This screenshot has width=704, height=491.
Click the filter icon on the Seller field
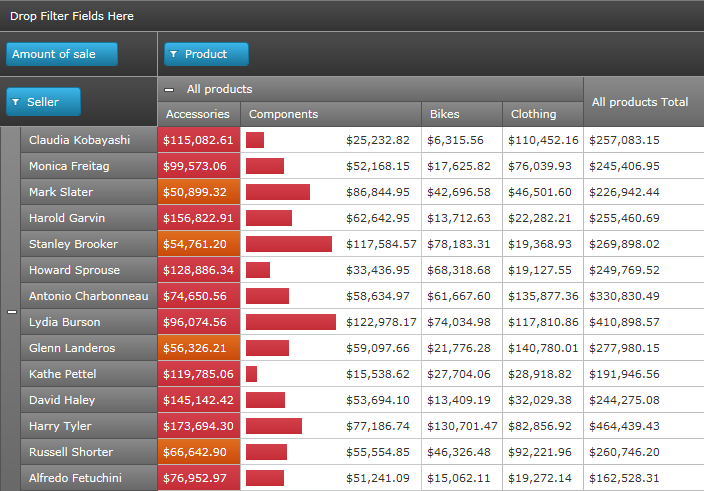click(x=15, y=102)
